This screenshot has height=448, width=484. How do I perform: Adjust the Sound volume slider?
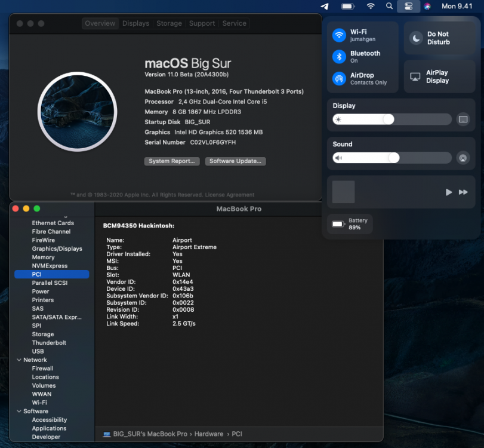[x=392, y=158]
